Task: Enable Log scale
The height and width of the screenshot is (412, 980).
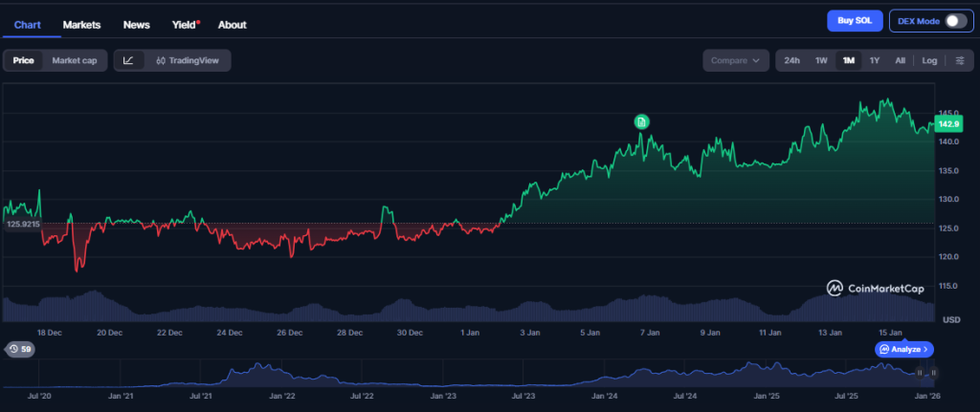Action: point(929,60)
